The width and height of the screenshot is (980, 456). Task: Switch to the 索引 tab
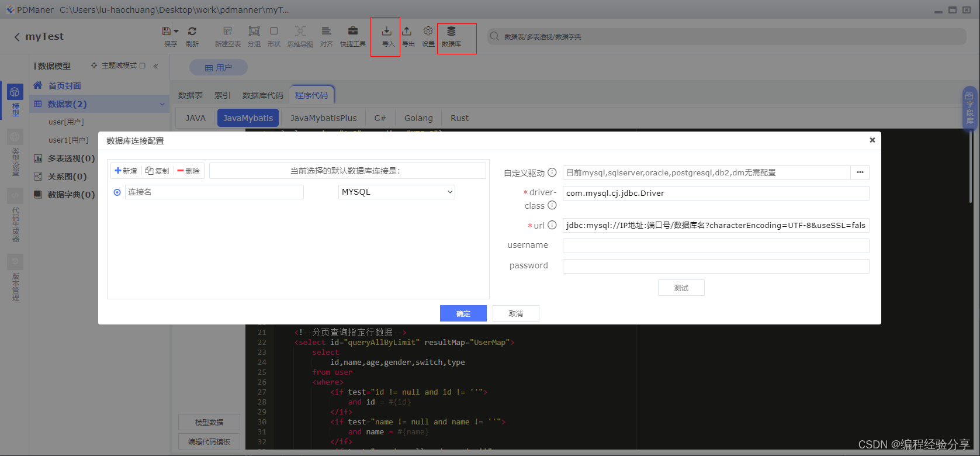pyautogui.click(x=223, y=95)
